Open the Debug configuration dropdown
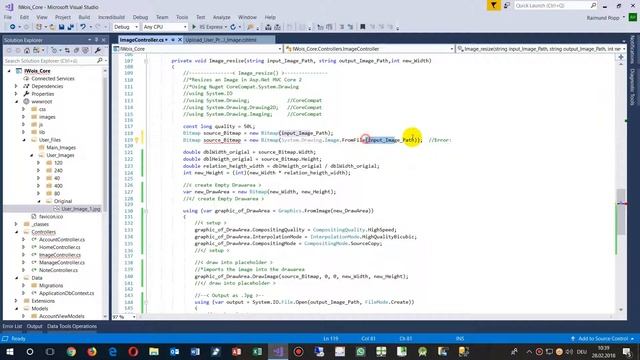The height and width of the screenshot is (360, 640). point(126,27)
